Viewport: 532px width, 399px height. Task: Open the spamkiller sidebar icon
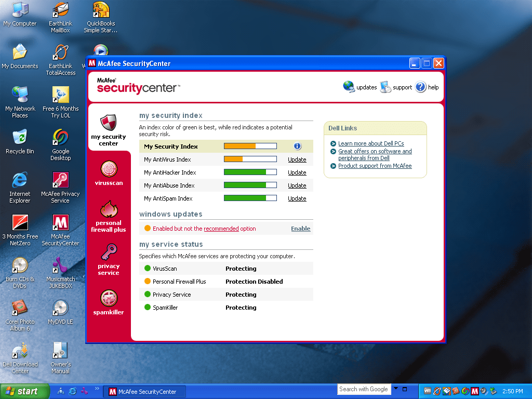[x=109, y=299]
